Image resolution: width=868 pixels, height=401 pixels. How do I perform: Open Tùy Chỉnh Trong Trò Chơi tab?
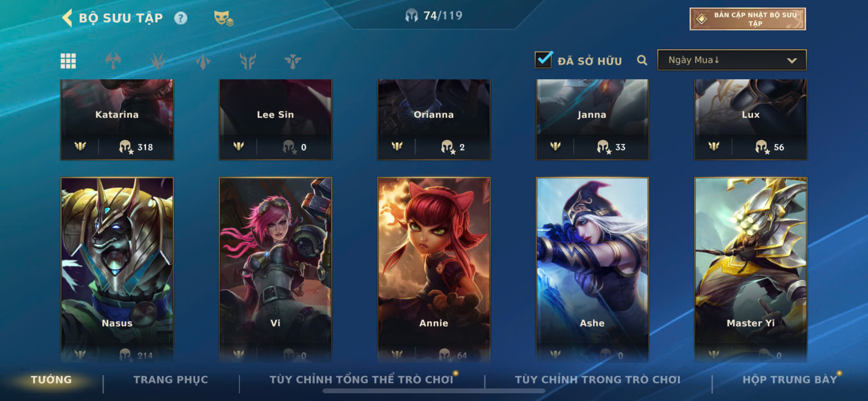tap(598, 379)
